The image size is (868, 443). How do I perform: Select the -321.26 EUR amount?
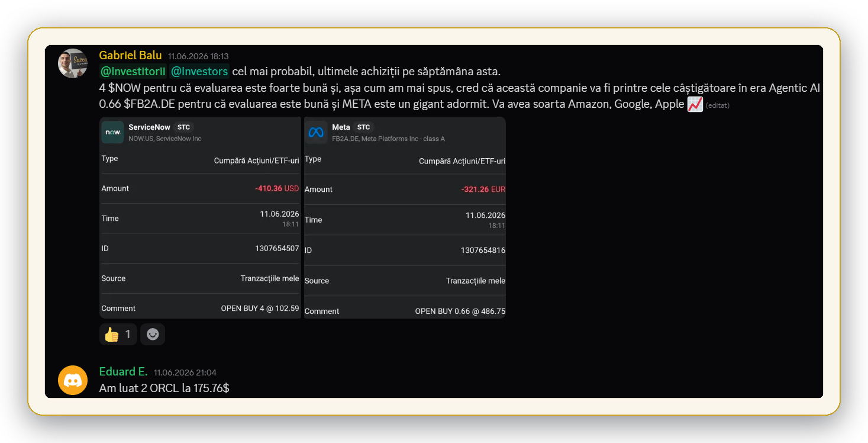pos(483,190)
